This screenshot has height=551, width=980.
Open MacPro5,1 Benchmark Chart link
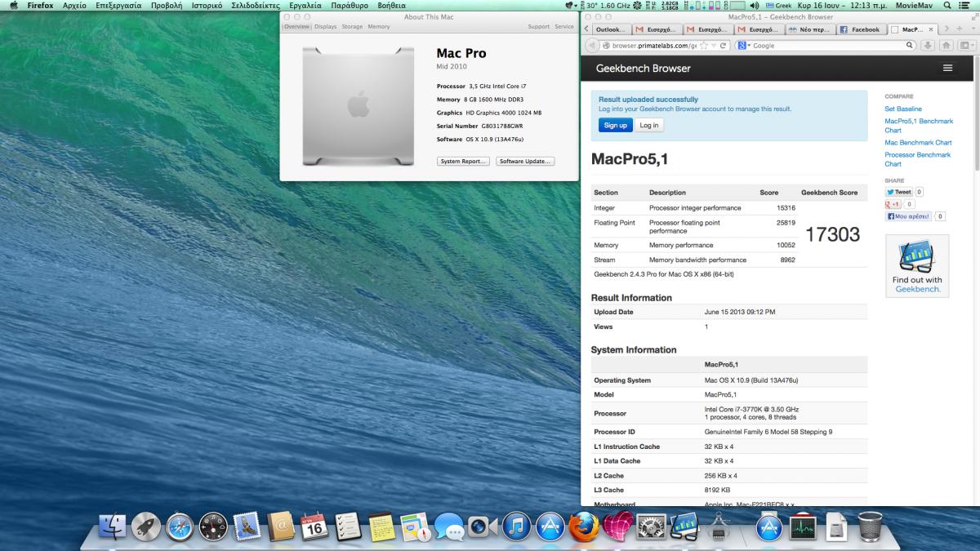(919, 126)
